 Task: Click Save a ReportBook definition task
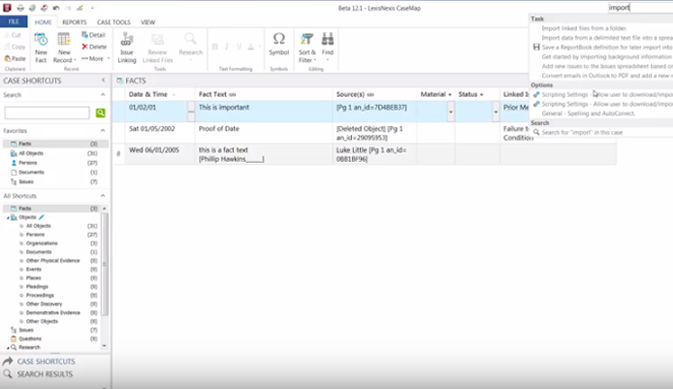click(603, 47)
